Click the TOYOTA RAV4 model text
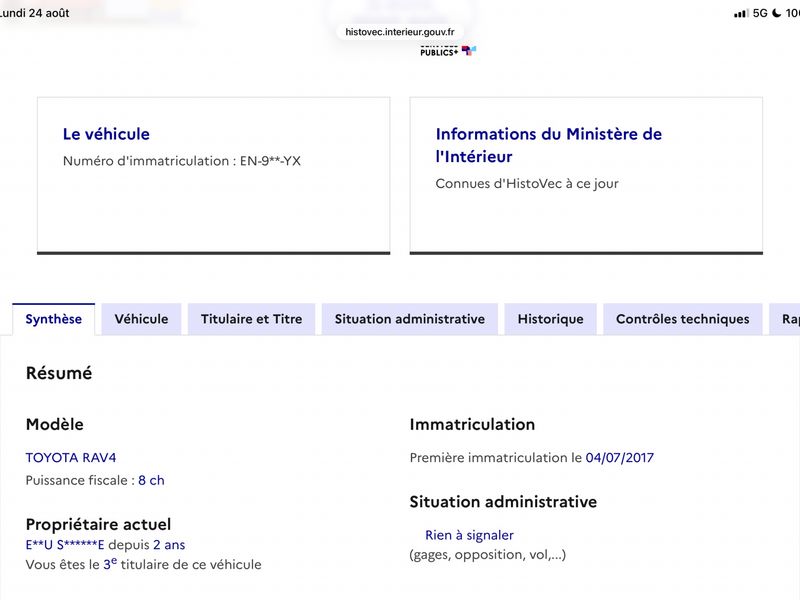This screenshot has width=800, height=600. coord(71,458)
